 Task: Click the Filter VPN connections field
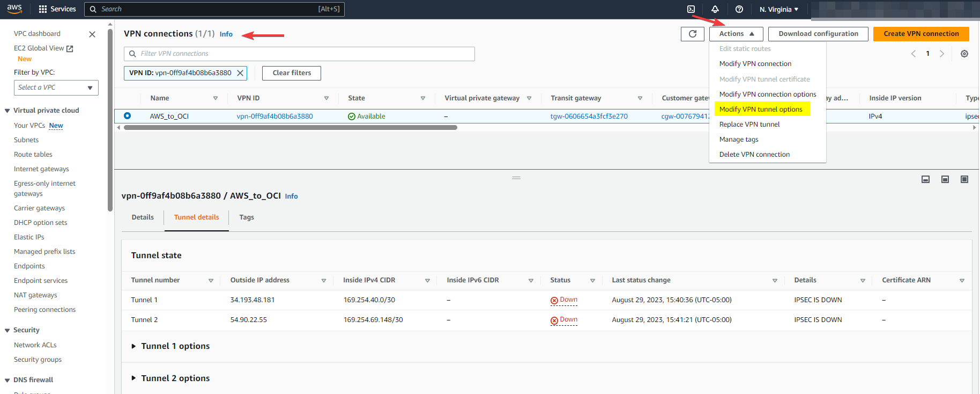(299, 54)
